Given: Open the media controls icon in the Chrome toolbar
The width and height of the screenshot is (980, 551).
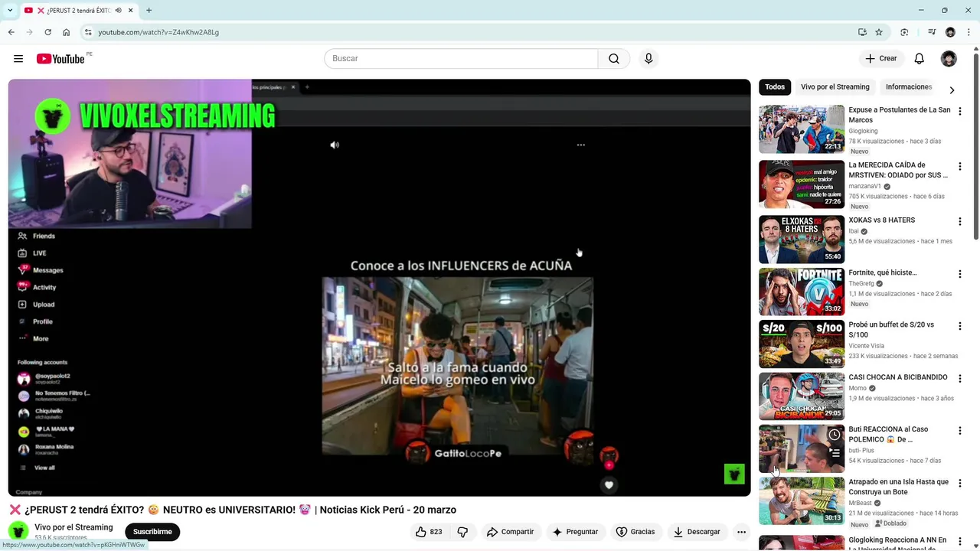Looking at the screenshot, I should (932, 32).
